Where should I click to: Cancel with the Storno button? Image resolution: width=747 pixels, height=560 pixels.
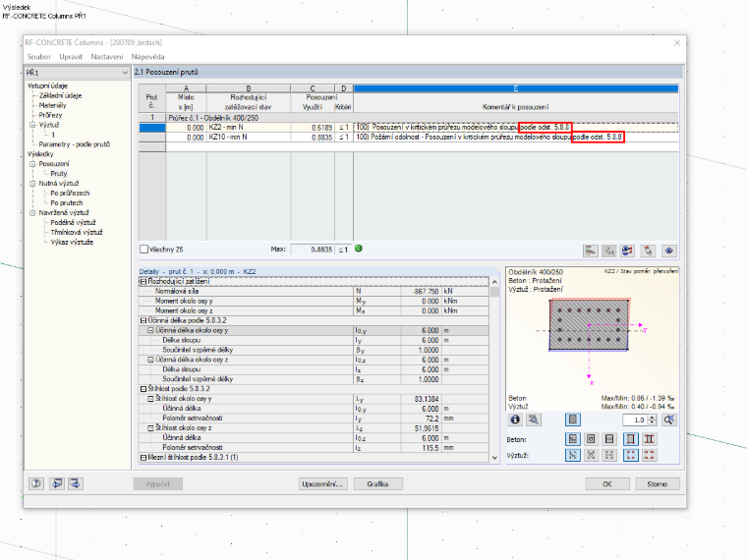658,483
